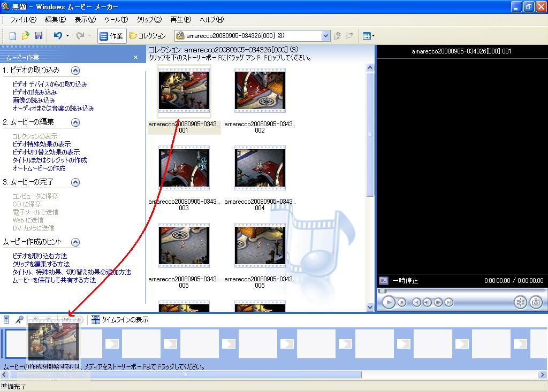
Task: Collapse the ムービー作成のヒント section
Action: (x=75, y=242)
